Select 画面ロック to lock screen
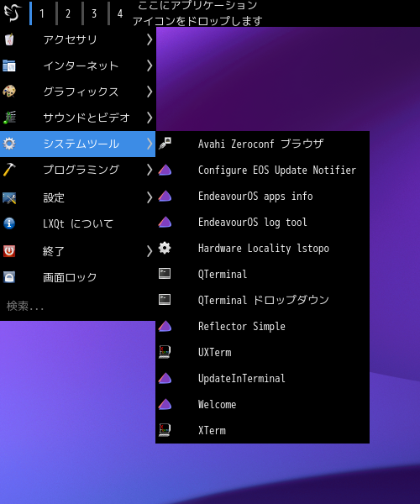Screen dimensions: 420x504 [x=78, y=277]
